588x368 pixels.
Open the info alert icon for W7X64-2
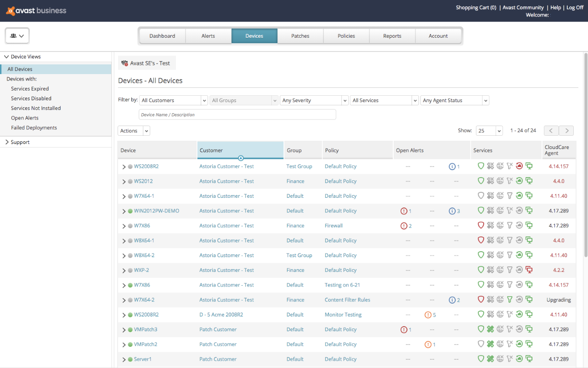[x=452, y=299]
